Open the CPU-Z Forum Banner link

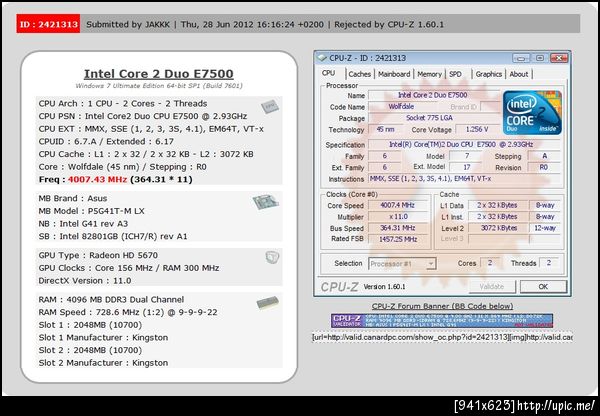(442, 306)
